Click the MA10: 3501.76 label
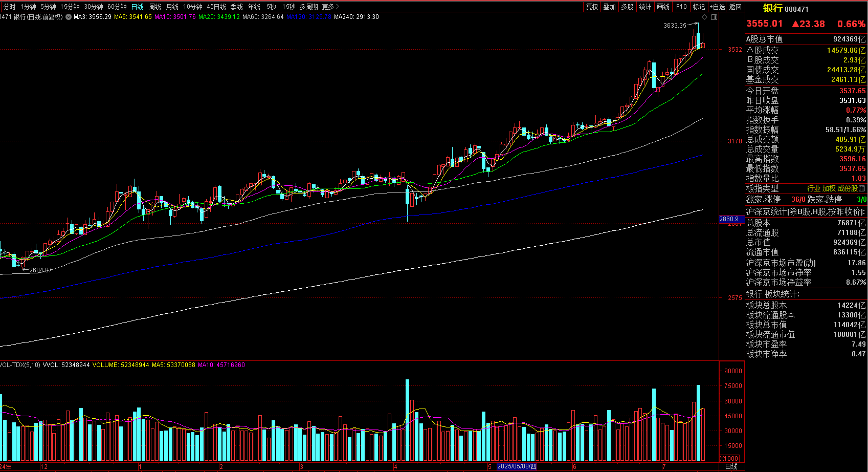868x472 pixels. [175, 17]
